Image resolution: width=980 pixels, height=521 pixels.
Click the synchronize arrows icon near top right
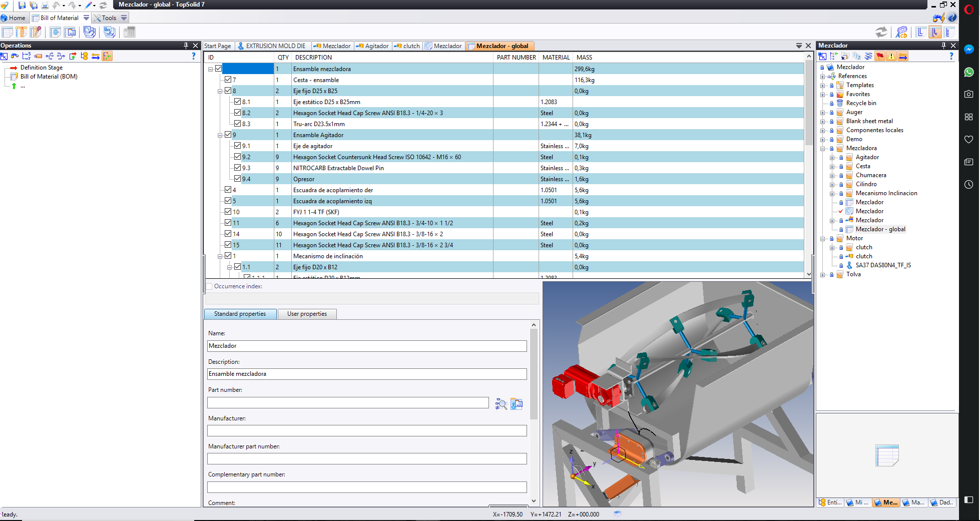pyautogui.click(x=881, y=32)
